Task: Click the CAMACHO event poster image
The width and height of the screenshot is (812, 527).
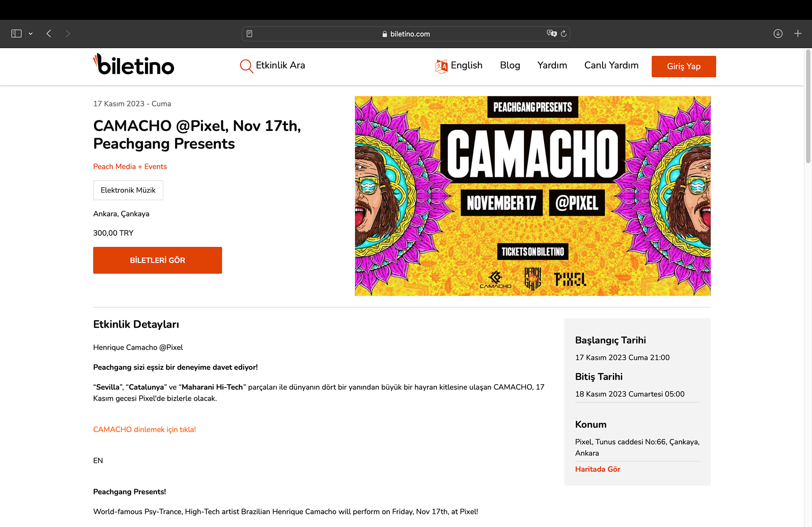Action: coord(532,196)
